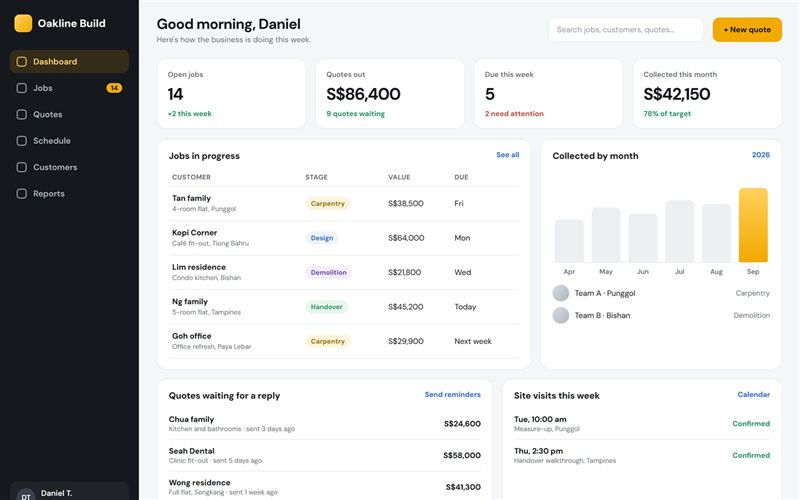
Task: Click the Team A Punggol avatar
Action: pyautogui.click(x=561, y=293)
